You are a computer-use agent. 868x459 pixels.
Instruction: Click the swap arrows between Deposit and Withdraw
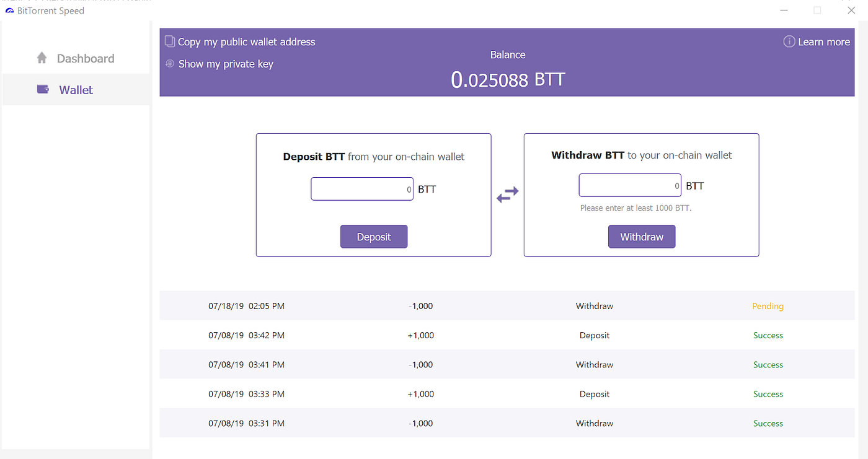[507, 195]
